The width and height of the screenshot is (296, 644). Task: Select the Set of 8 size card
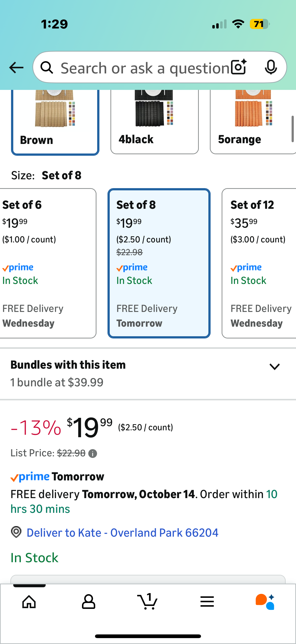click(x=159, y=263)
